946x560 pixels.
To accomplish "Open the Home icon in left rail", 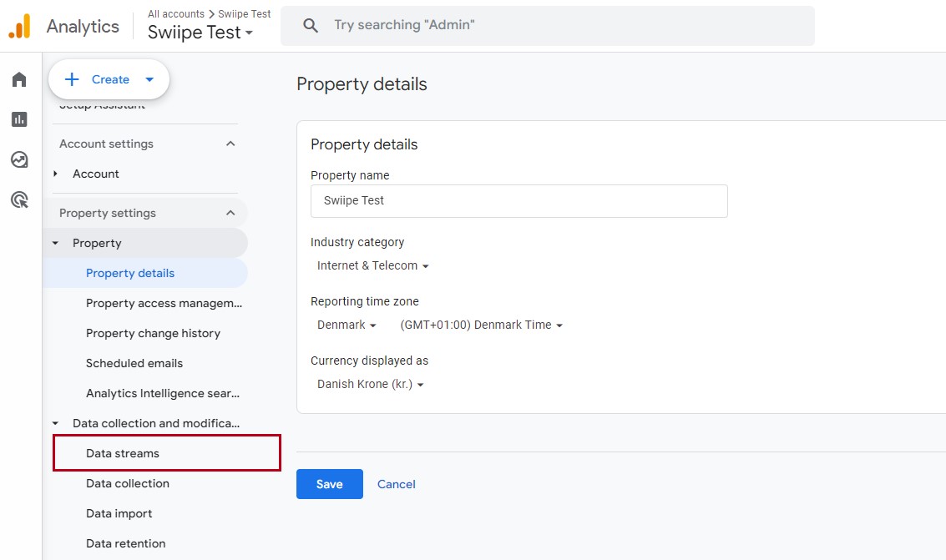I will (x=19, y=79).
